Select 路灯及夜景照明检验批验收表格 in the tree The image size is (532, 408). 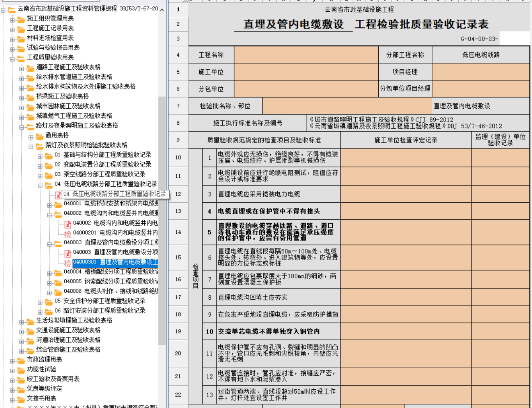(86, 145)
